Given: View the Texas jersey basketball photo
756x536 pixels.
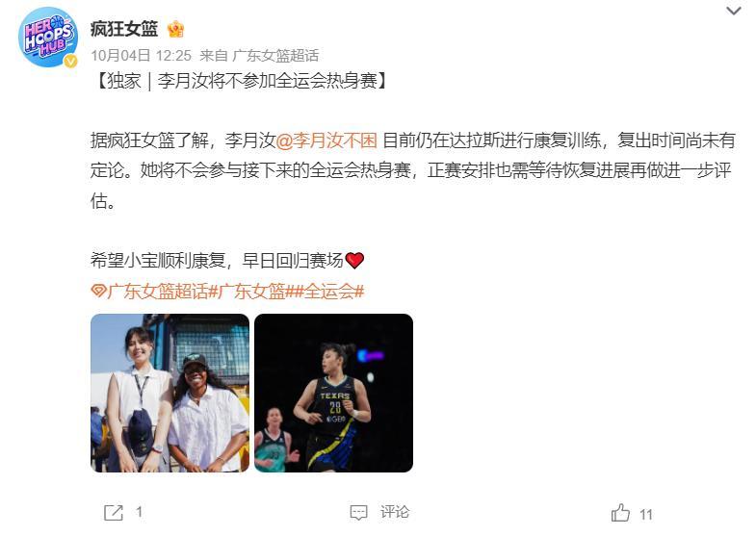Looking at the screenshot, I should (x=333, y=393).
